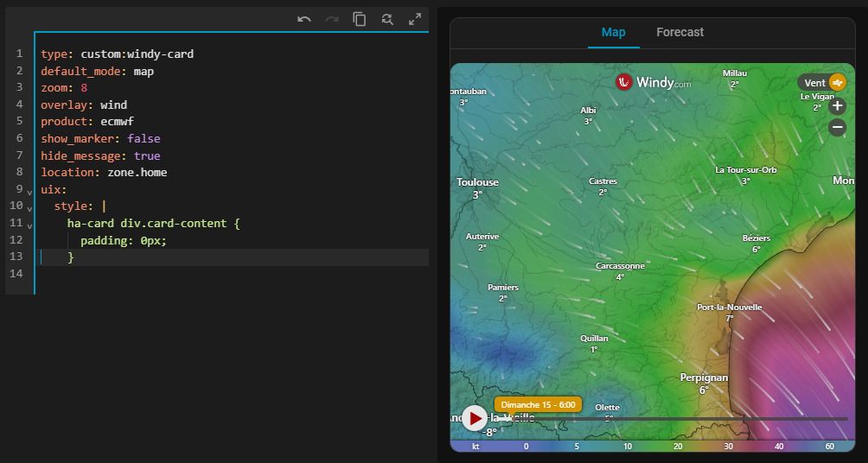Copy the YAML code to clipboard
The height and width of the screenshot is (463, 868).
pos(360,19)
